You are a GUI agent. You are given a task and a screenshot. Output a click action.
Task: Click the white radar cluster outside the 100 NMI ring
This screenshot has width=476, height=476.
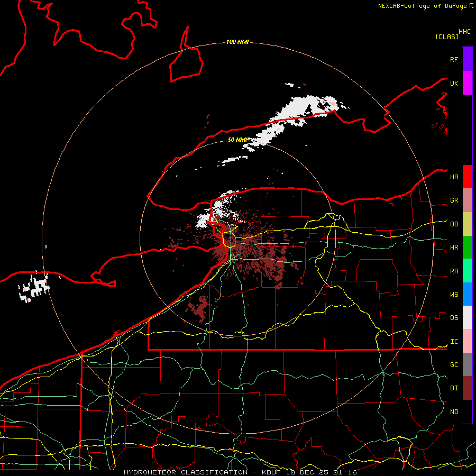point(33,287)
